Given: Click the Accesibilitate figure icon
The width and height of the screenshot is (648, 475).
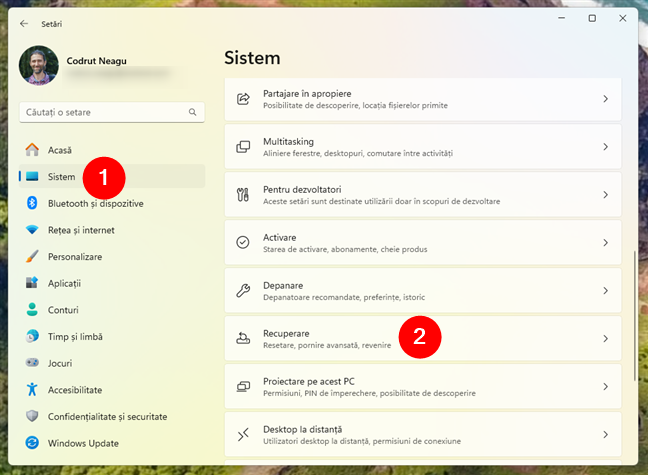Looking at the screenshot, I should coord(32,389).
